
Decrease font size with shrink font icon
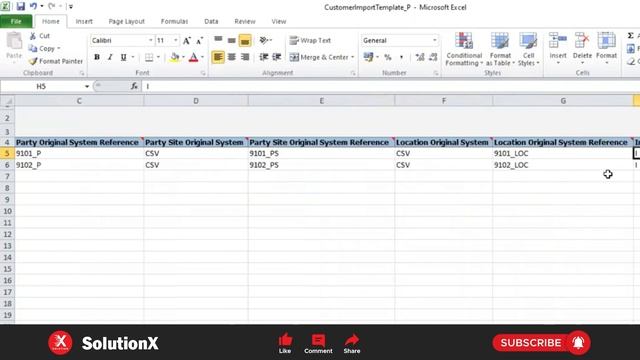click(199, 40)
